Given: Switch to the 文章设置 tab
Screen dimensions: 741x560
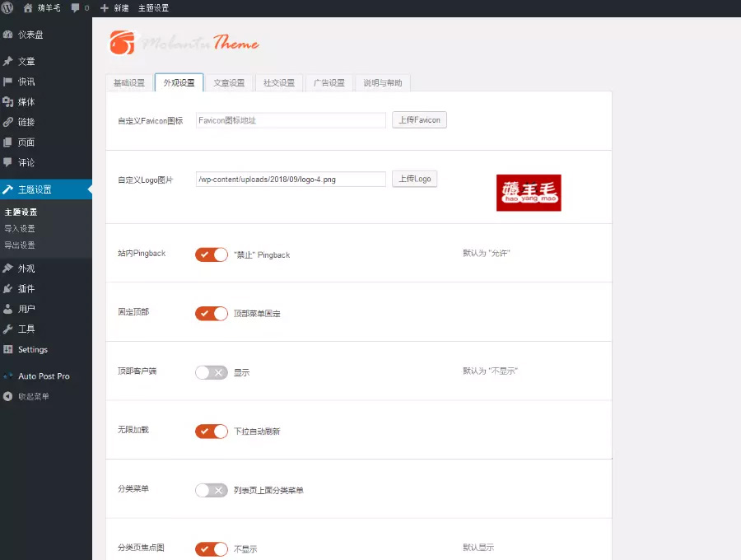Looking at the screenshot, I should pyautogui.click(x=229, y=83).
